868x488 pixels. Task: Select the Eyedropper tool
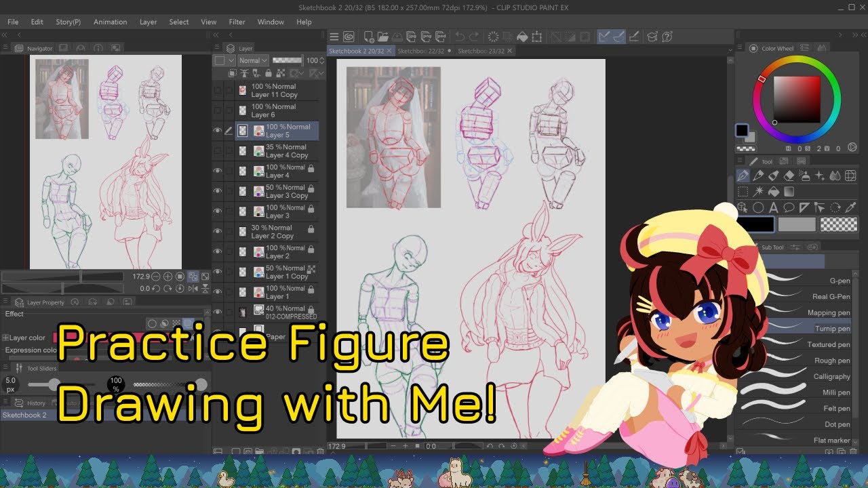tap(850, 207)
